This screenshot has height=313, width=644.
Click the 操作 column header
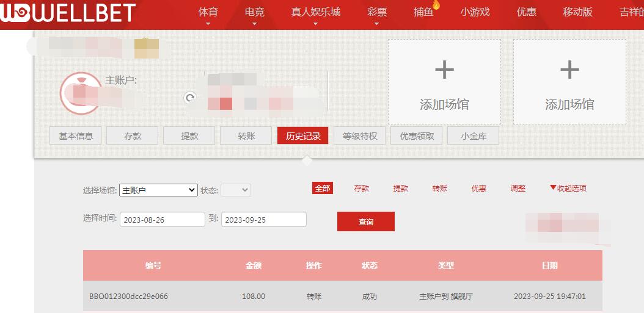pyautogui.click(x=313, y=265)
